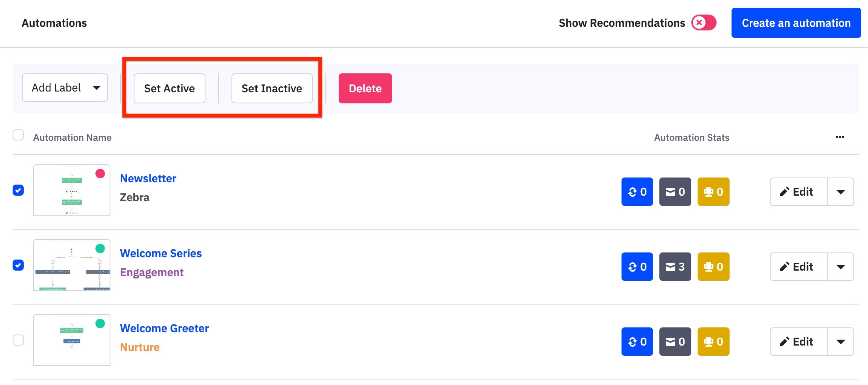Screen dimensions: 868x385
Task: Click the Set Inactive button
Action: coord(272,88)
